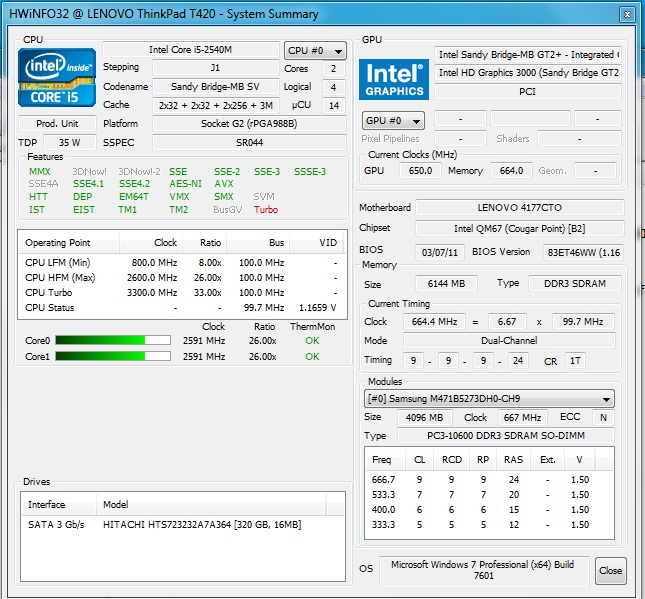Click the memory clock 664.4 MHz field

(x=434, y=321)
